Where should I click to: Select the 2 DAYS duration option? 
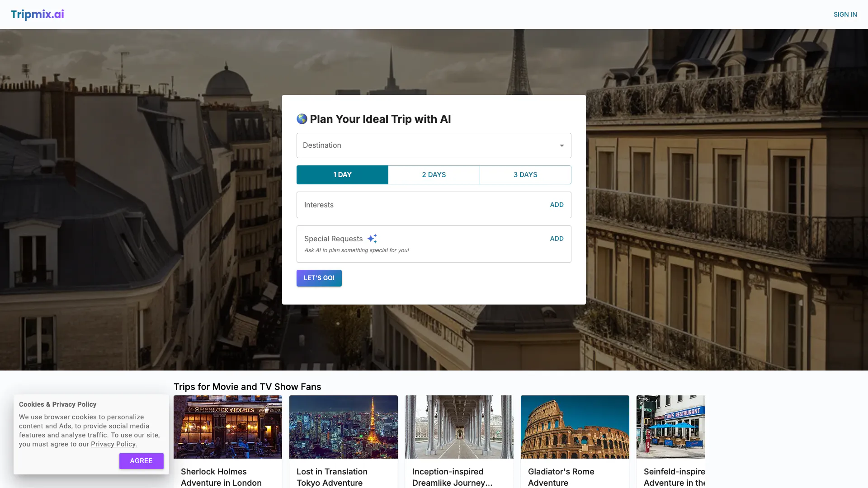[434, 175]
